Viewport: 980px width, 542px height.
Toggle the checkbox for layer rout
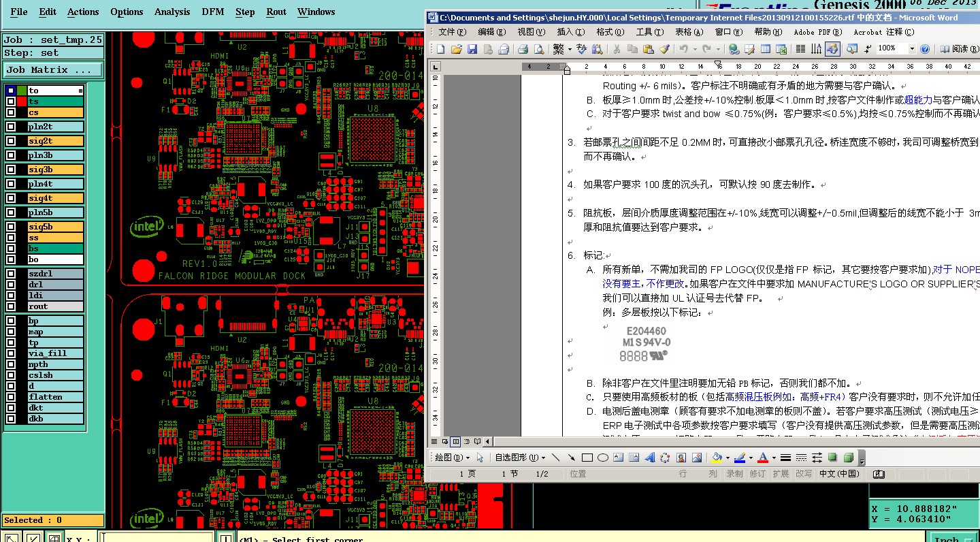tap(11, 306)
